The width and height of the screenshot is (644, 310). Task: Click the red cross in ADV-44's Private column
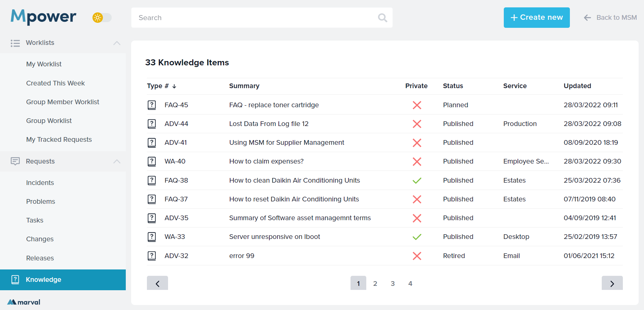[x=417, y=124]
